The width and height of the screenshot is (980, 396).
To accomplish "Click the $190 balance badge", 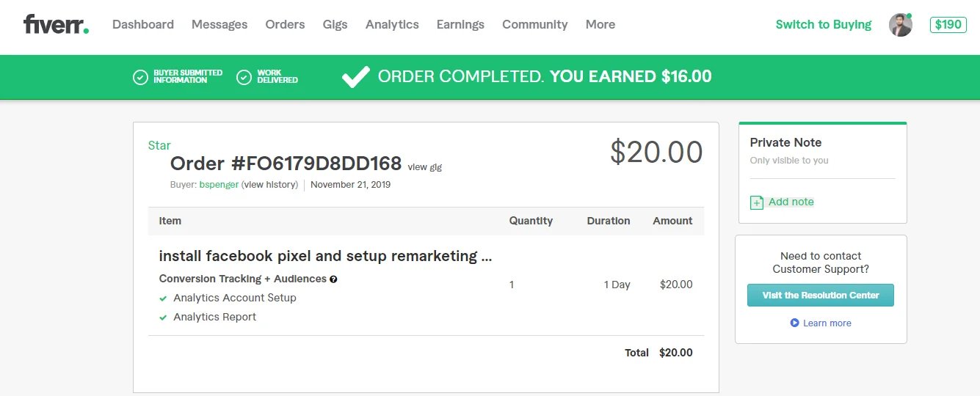I will coord(948,24).
